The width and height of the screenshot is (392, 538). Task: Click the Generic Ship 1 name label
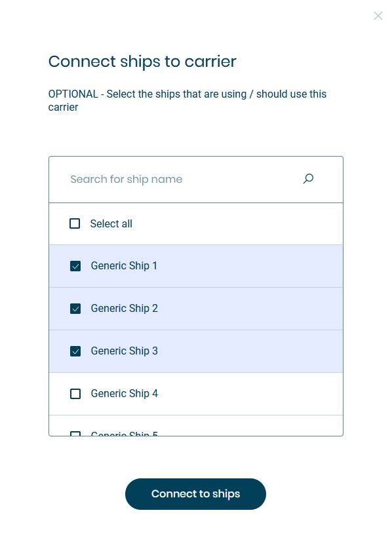(x=124, y=266)
